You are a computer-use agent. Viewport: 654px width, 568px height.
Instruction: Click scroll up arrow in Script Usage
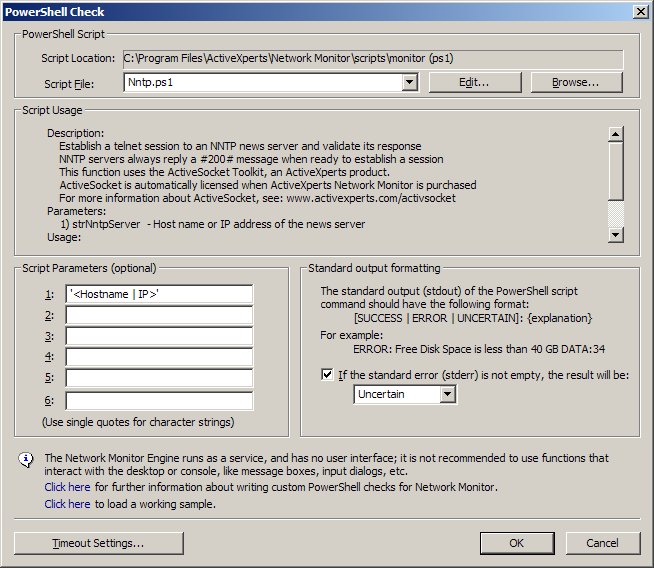(616, 134)
